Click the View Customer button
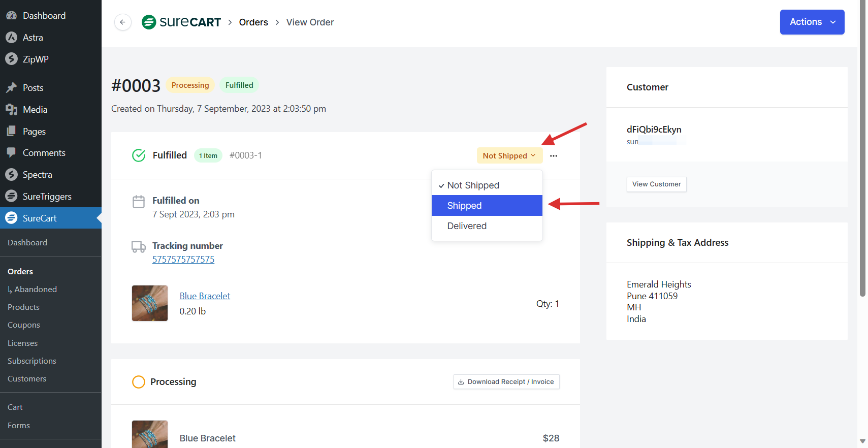The width and height of the screenshot is (868, 448). [x=656, y=184]
